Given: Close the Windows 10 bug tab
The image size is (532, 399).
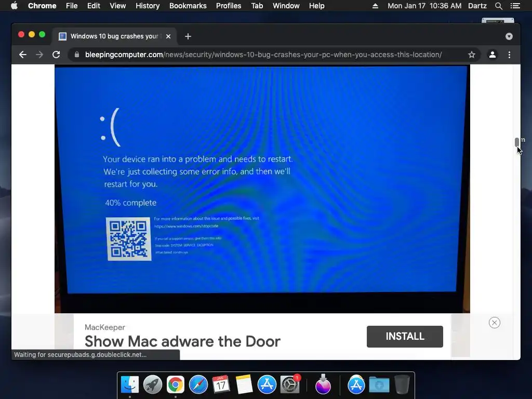Looking at the screenshot, I should pos(168,36).
